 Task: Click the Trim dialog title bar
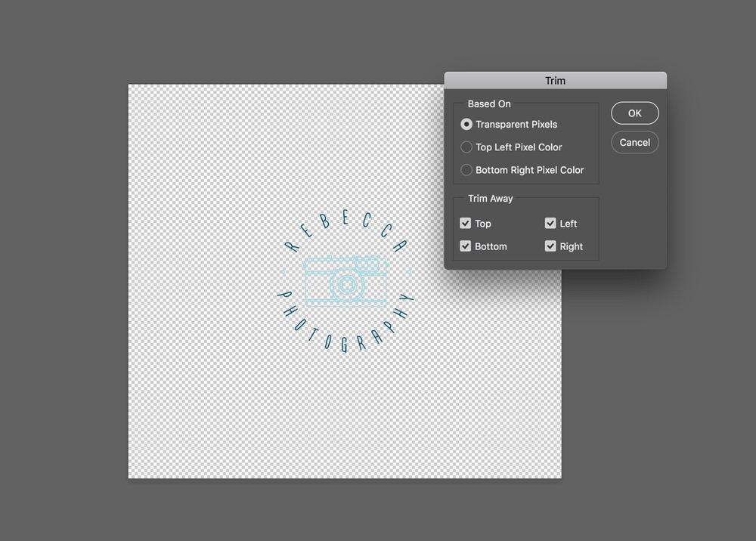(x=556, y=80)
